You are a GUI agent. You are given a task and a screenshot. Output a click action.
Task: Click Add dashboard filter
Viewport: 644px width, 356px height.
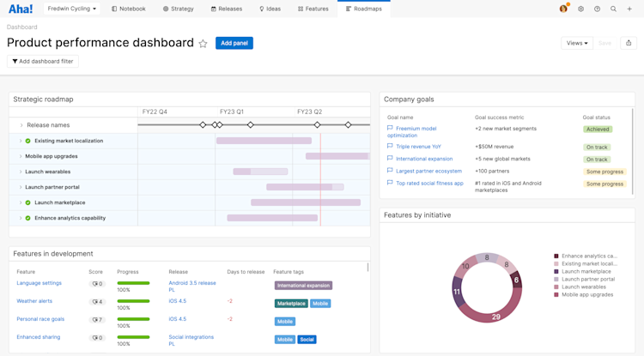coord(43,61)
